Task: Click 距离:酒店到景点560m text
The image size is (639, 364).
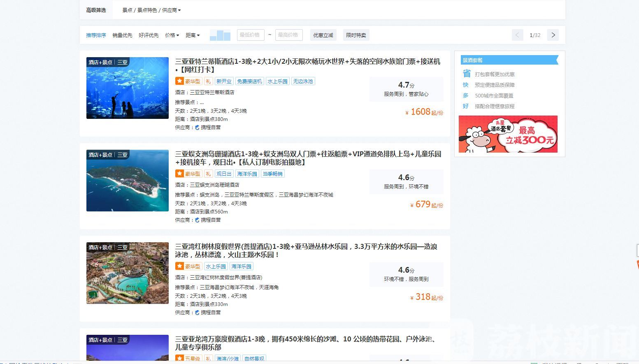Action: (x=201, y=212)
